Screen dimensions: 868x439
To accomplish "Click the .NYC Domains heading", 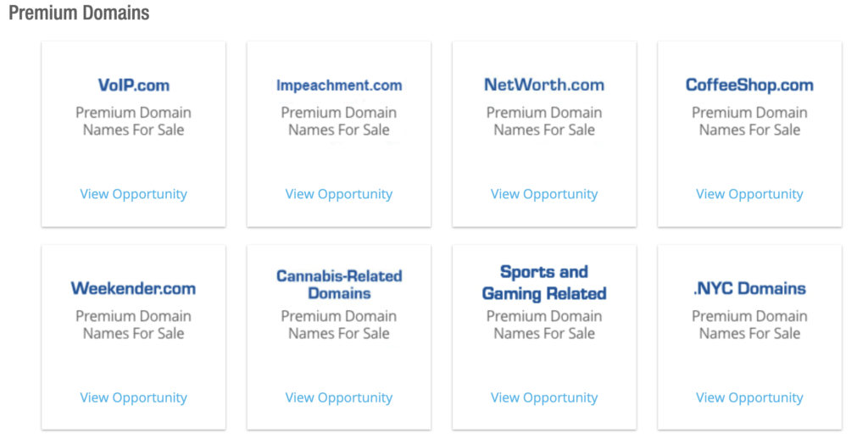I will [x=749, y=289].
